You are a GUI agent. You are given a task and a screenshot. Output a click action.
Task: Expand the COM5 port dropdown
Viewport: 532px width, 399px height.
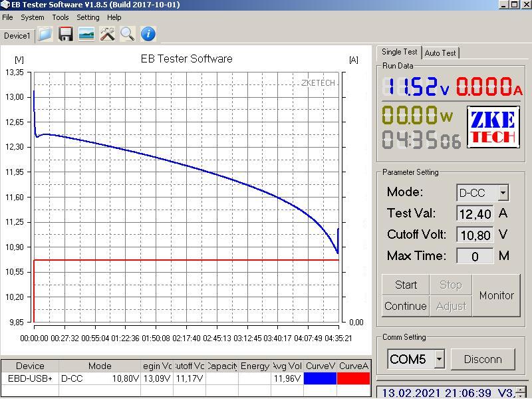click(439, 359)
